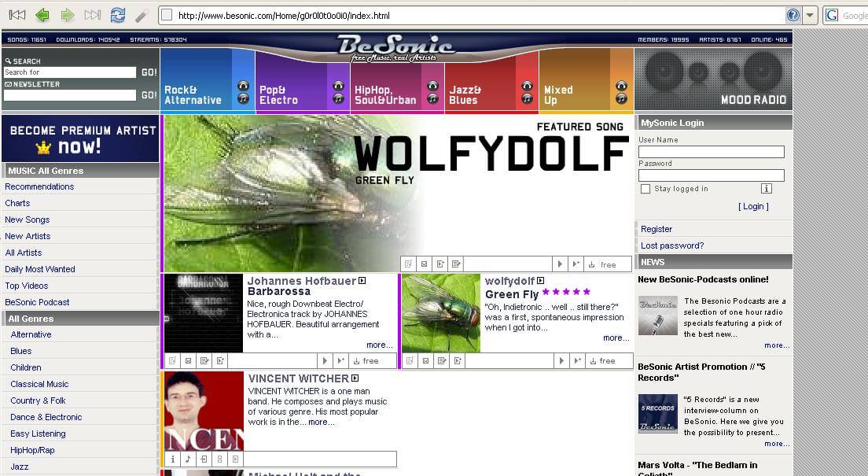Select the Classical Music genre
Viewport: 868px width, 476px height.
[39, 384]
